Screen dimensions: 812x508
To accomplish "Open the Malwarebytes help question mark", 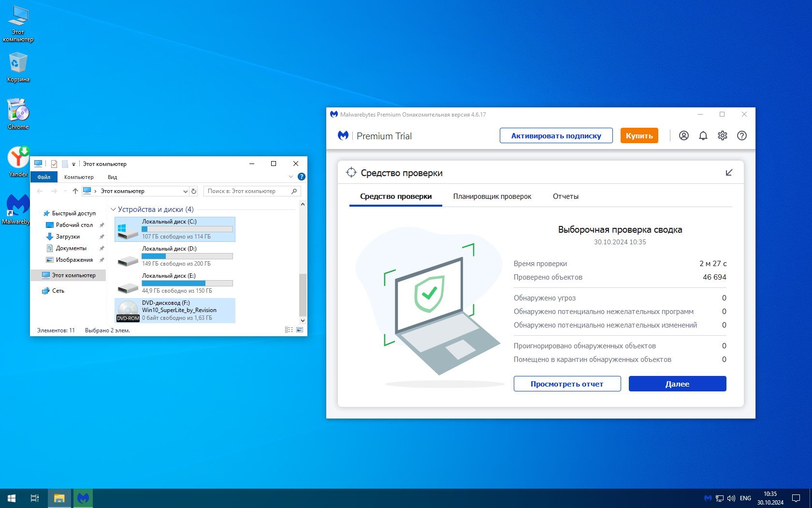I will pos(741,135).
